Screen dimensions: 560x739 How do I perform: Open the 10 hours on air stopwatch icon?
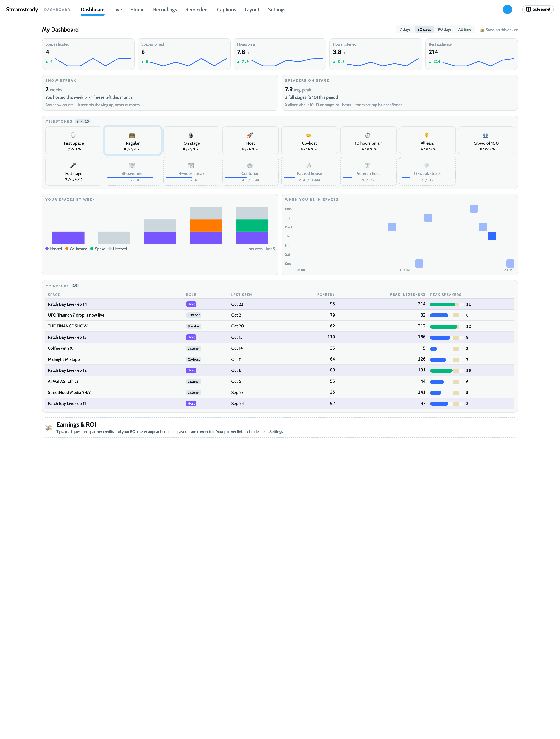[367, 135]
